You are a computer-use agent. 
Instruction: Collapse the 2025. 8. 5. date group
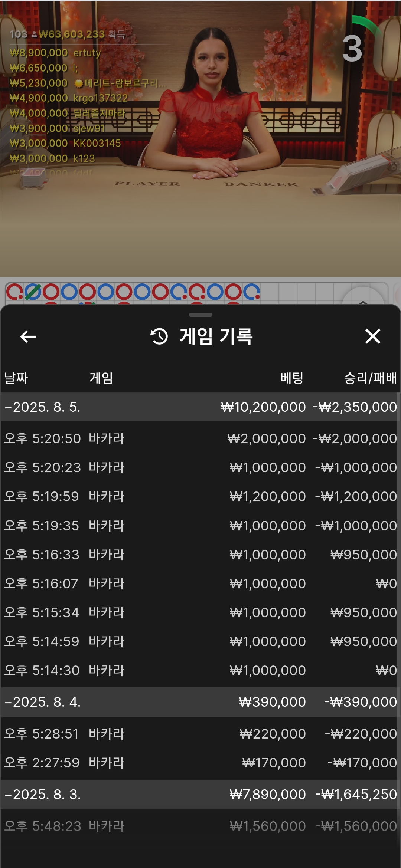pyautogui.click(x=200, y=407)
